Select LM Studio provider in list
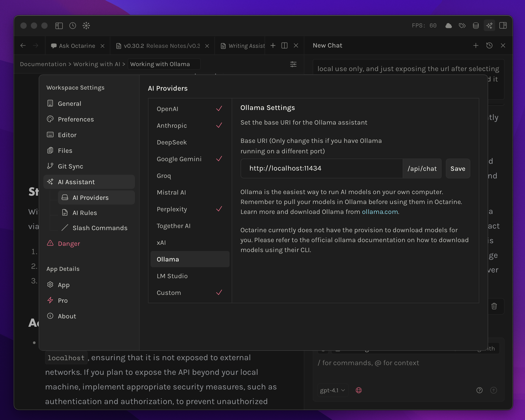 [172, 276]
